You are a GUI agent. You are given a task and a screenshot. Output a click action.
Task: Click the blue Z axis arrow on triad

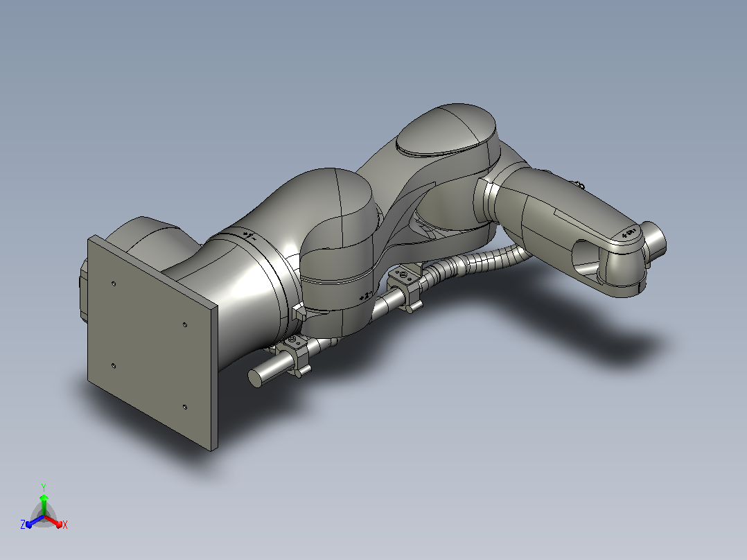point(35,521)
